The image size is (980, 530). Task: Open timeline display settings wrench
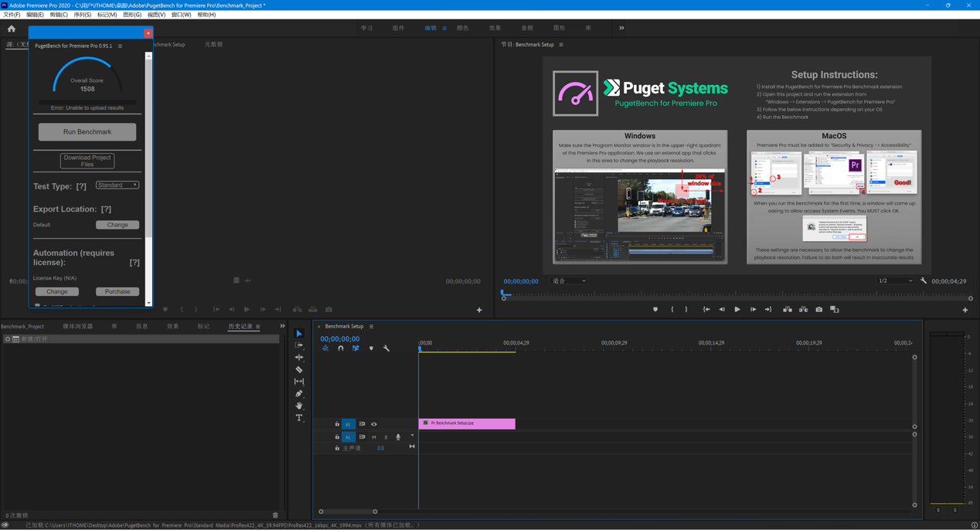(x=386, y=348)
